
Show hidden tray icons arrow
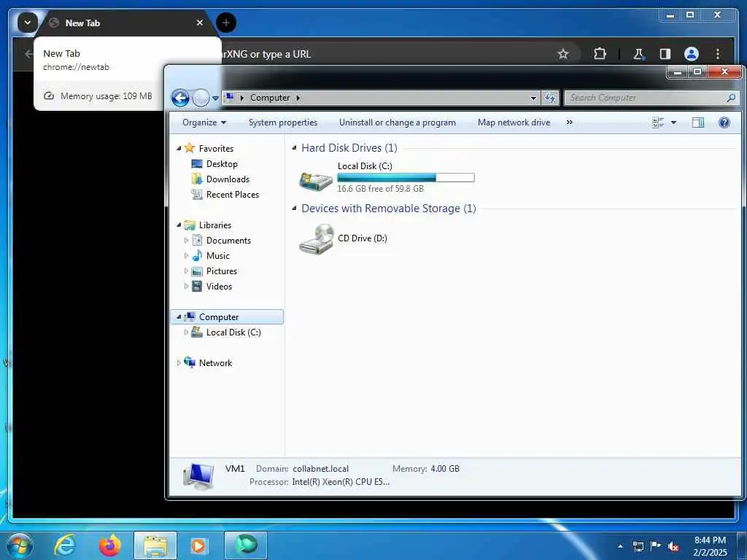pyautogui.click(x=620, y=547)
